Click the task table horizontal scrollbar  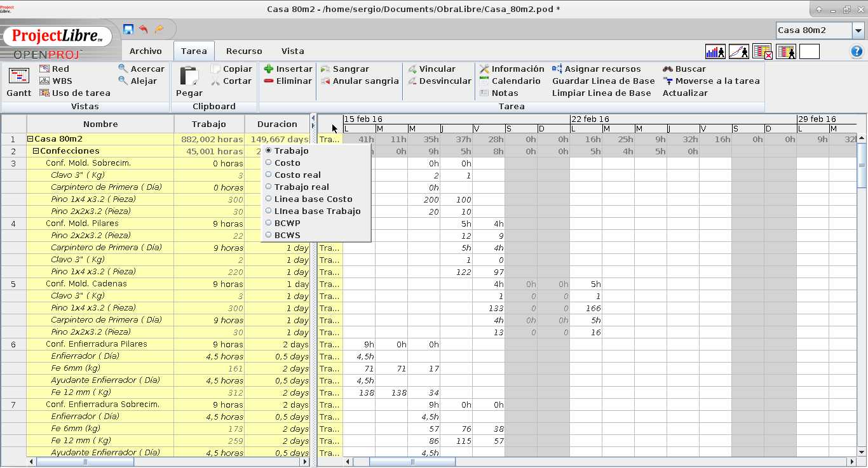pyautogui.click(x=85, y=462)
